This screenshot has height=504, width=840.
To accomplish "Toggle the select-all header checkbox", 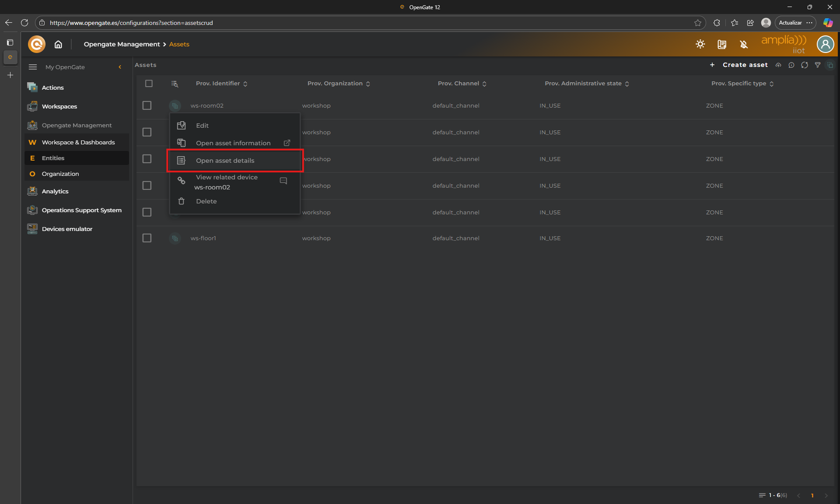I will [149, 84].
